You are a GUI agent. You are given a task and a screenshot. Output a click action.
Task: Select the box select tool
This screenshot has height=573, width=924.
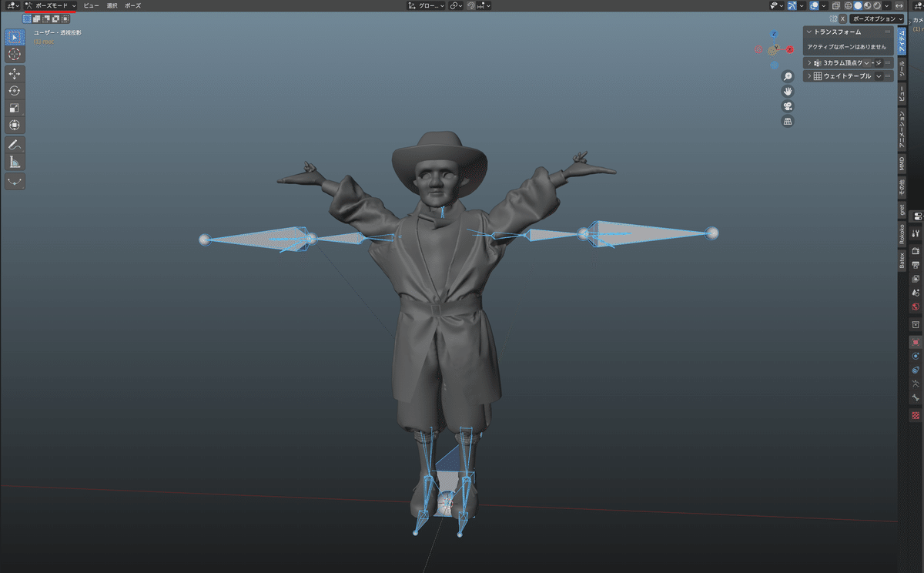click(x=15, y=38)
